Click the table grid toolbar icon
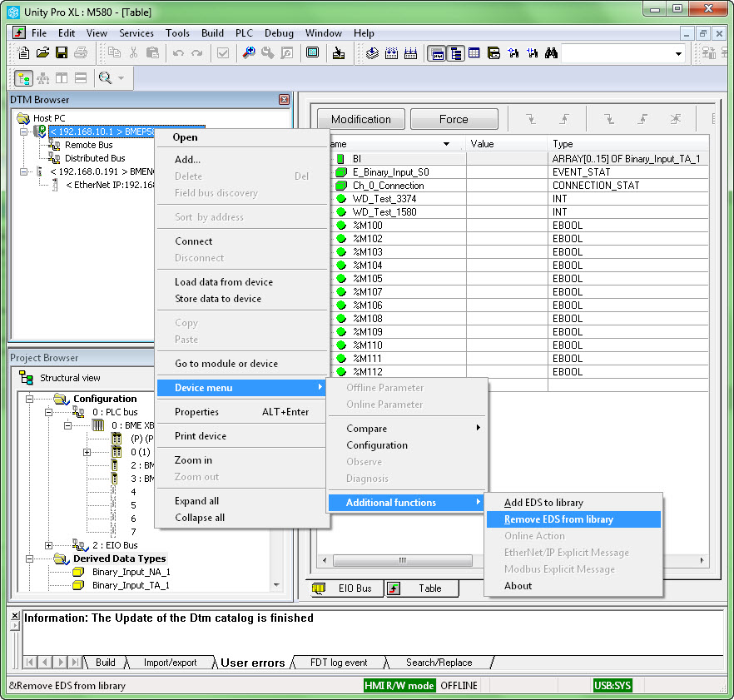Screen dimensions: 734x700 [474, 53]
